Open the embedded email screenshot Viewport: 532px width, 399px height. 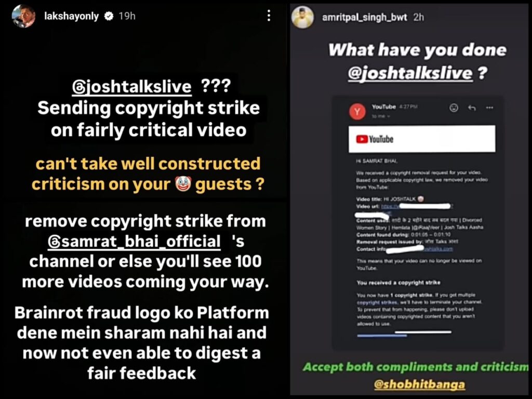tap(418, 223)
